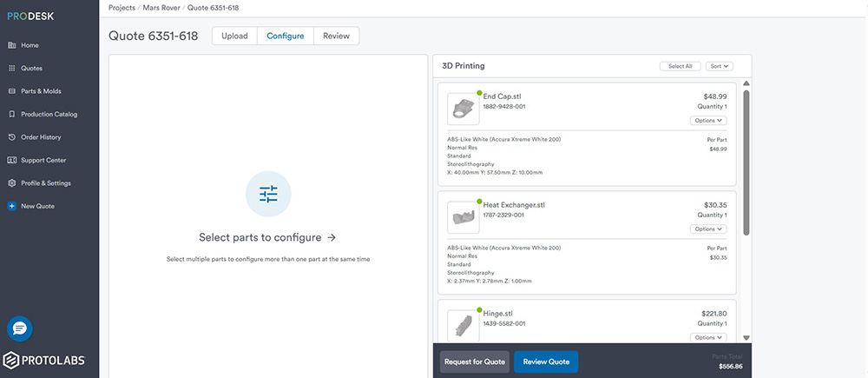Open the Sort dropdown
The image size is (868, 378).
pos(720,66)
